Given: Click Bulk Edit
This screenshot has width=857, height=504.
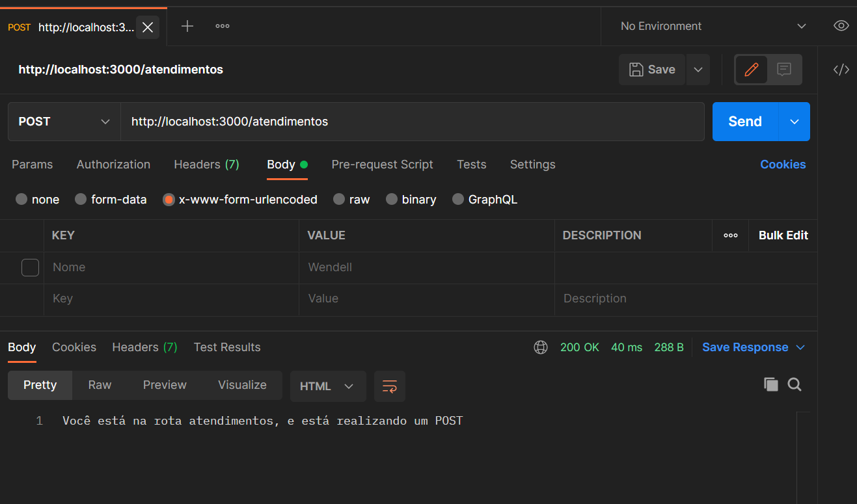Looking at the screenshot, I should click(x=783, y=235).
